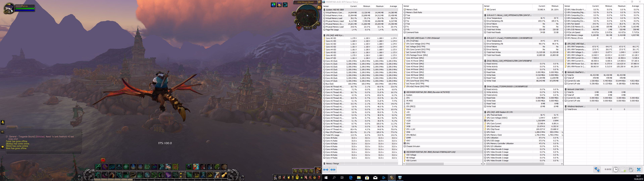Click the Scholae player name link
644x181 pixels.
click(40, 137)
